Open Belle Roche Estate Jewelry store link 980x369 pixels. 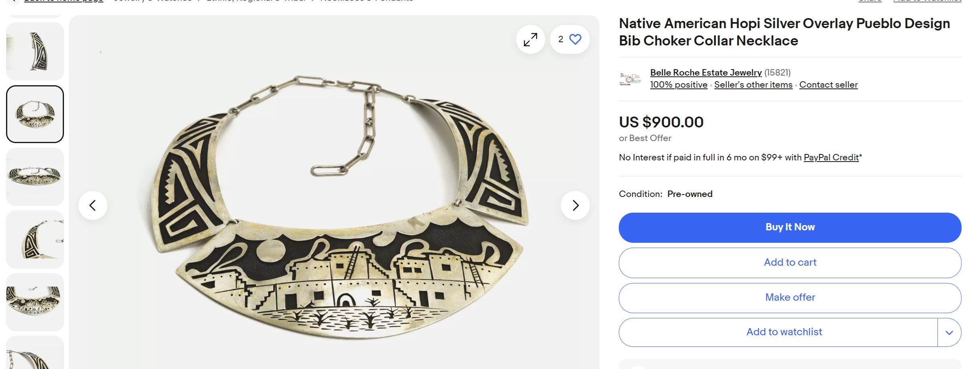706,73
